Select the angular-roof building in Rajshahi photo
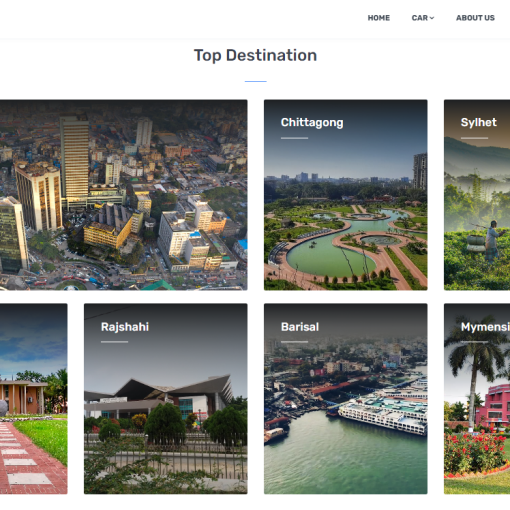 (x=159, y=397)
